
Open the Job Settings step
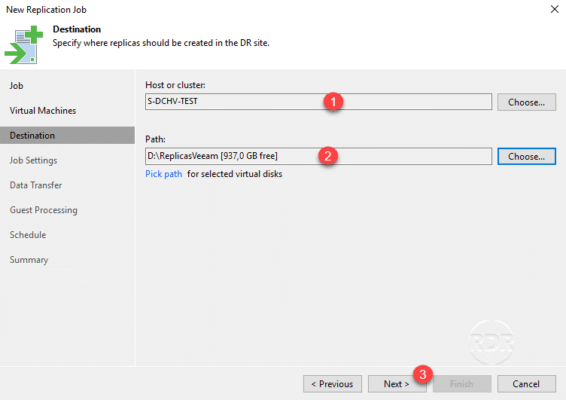[x=33, y=160]
